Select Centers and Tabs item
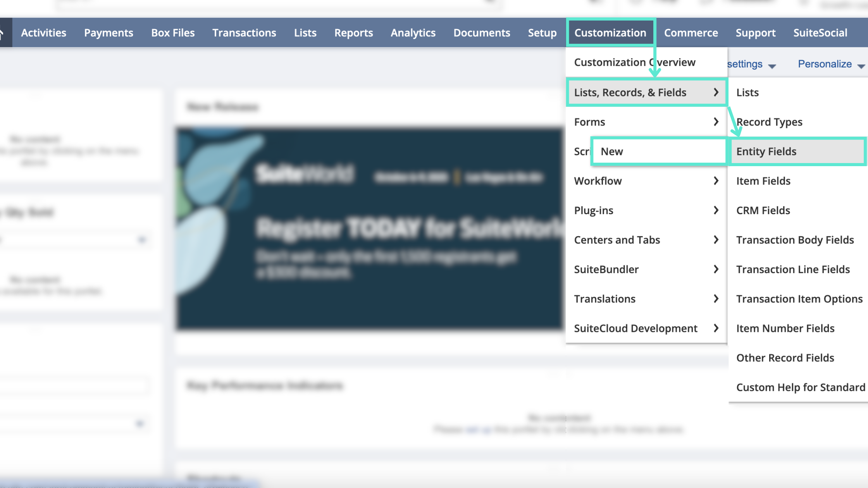868x488 pixels. coord(646,240)
